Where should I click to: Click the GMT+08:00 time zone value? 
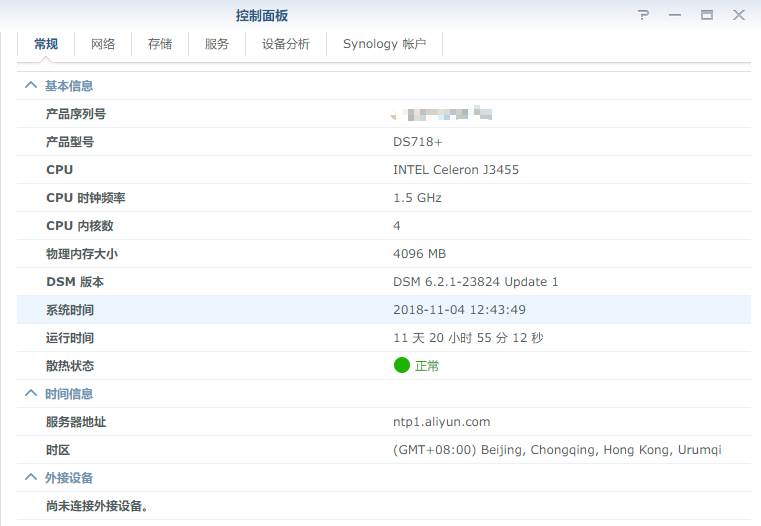[x=557, y=450]
